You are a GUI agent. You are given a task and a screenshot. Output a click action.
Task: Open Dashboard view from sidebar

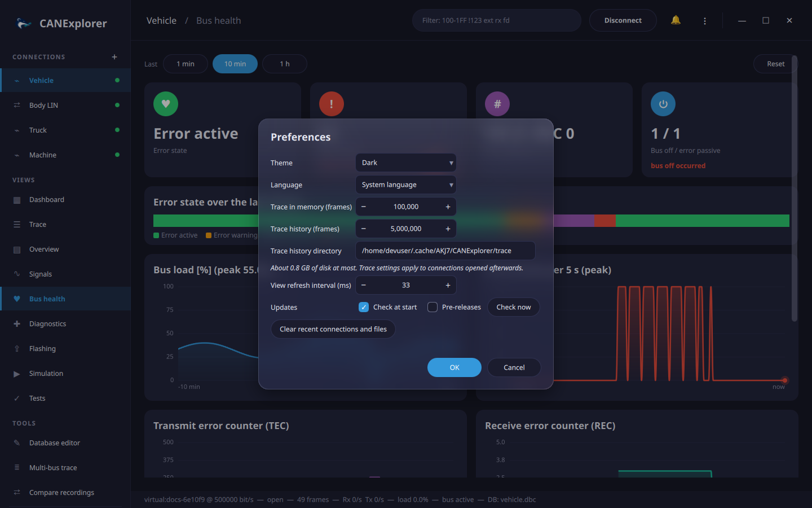65,200
